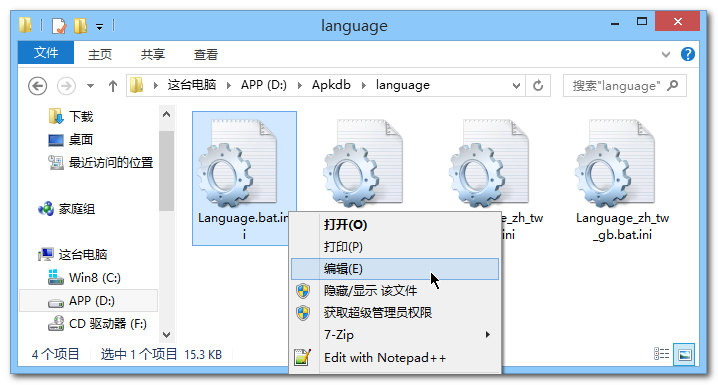Image resolution: width=718 pixels, height=385 pixels.
Task: Click the address bar folder icon
Action: click(136, 85)
